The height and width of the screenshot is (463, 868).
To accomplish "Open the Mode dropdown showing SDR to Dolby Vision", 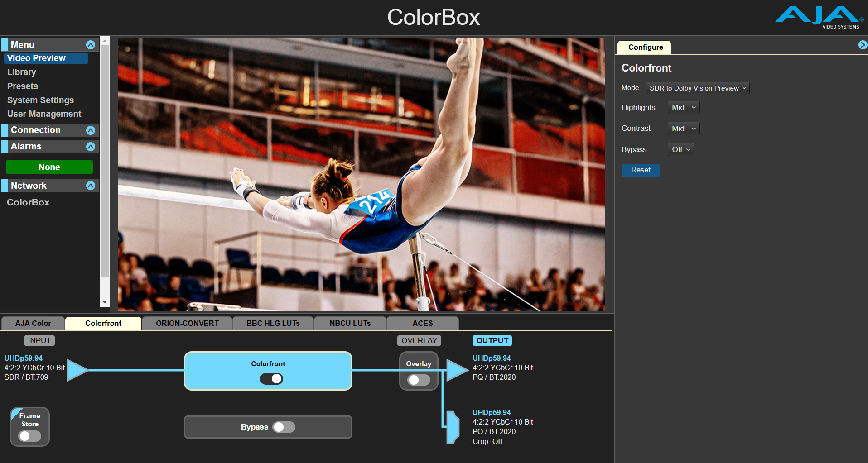I will (x=697, y=88).
